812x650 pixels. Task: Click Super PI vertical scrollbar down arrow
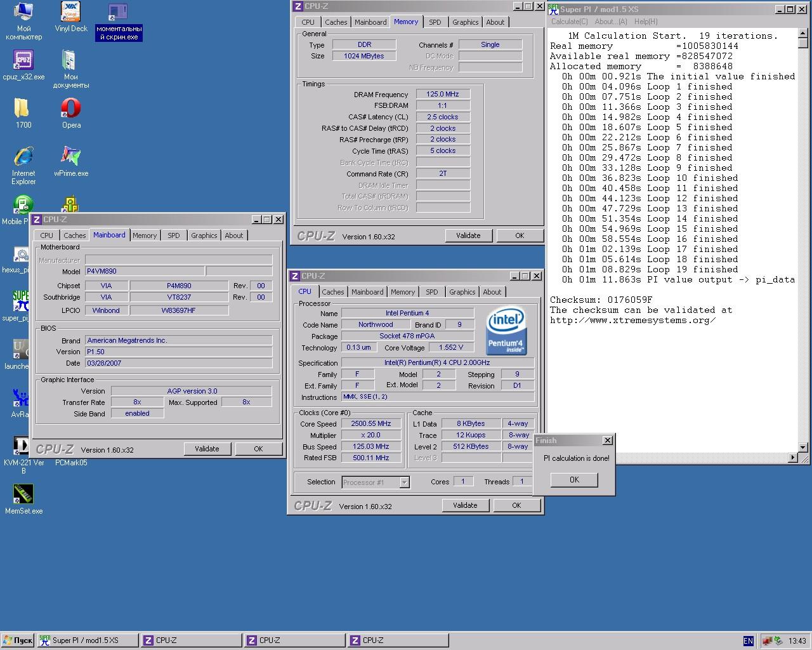[804, 447]
